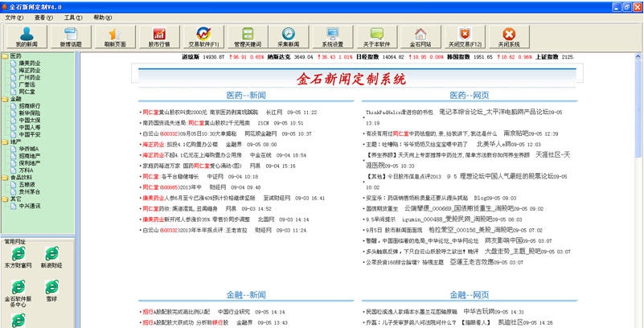Click 道琼斯 index in the ticker
The width and height of the screenshot is (644, 328).
click(x=191, y=57)
